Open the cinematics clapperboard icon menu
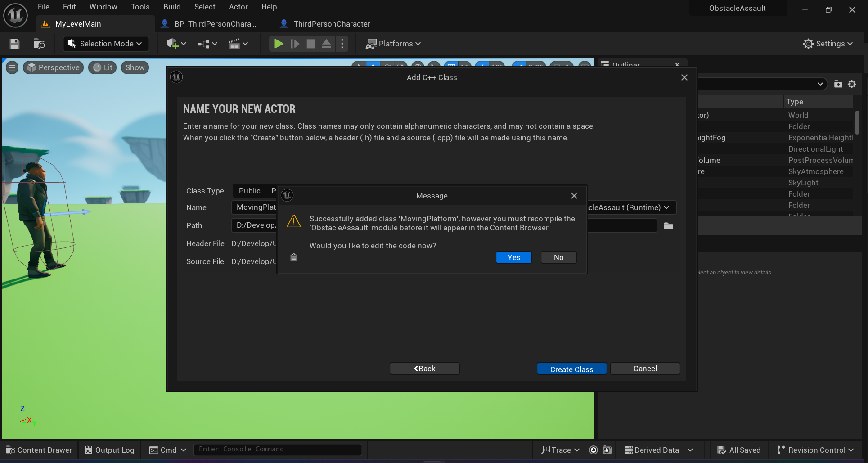The width and height of the screenshot is (868, 463). [x=238, y=44]
